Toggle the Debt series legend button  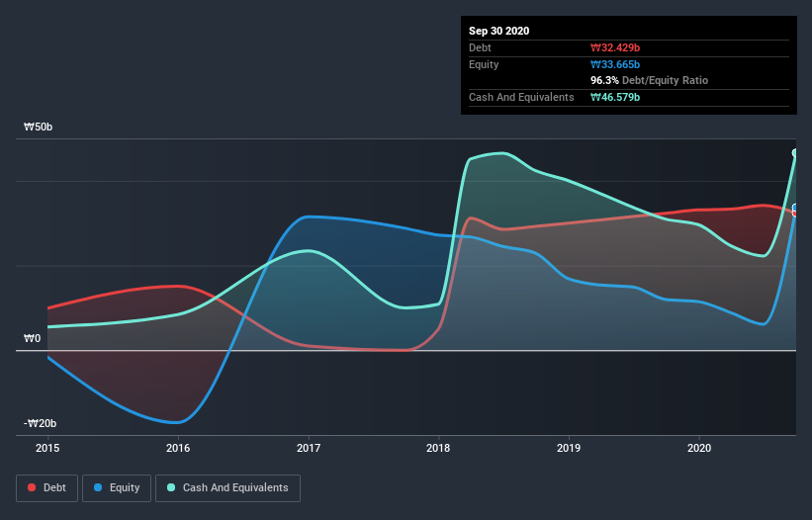(x=46, y=488)
